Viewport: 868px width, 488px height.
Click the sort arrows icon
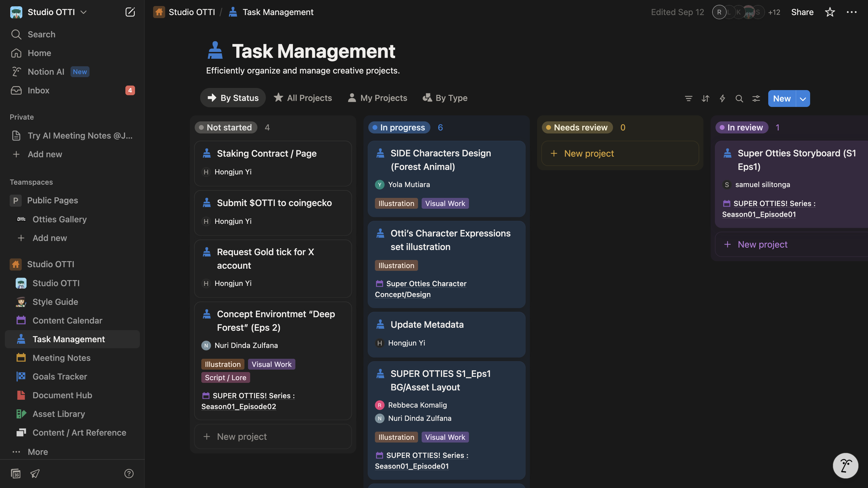[705, 98]
